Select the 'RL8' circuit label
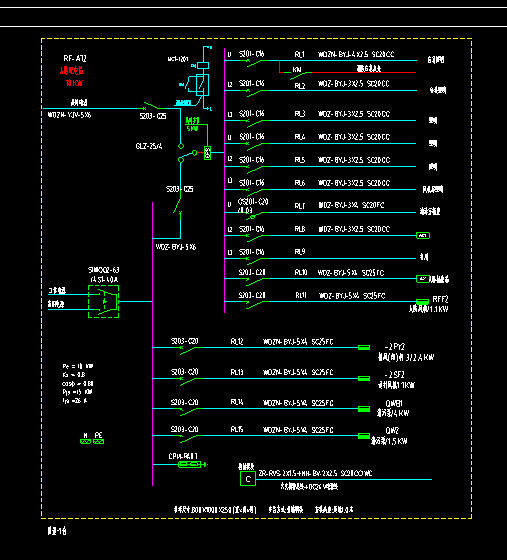 pos(300,229)
